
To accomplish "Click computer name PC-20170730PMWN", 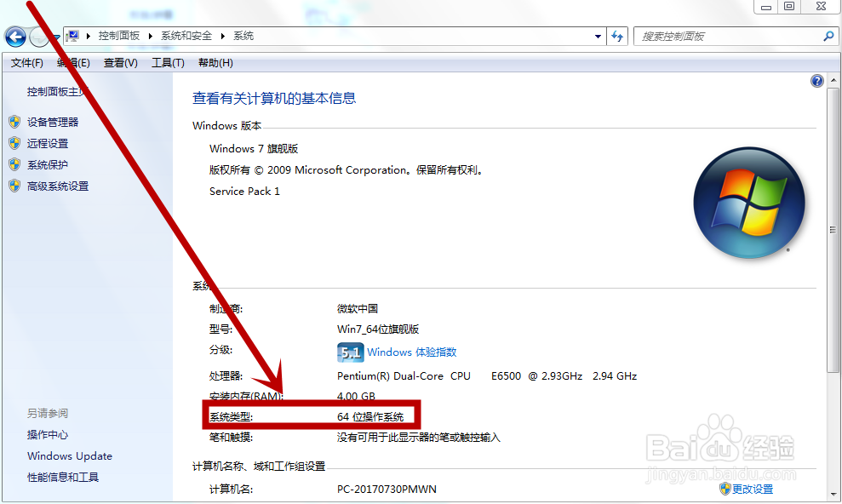I will pyautogui.click(x=387, y=489).
